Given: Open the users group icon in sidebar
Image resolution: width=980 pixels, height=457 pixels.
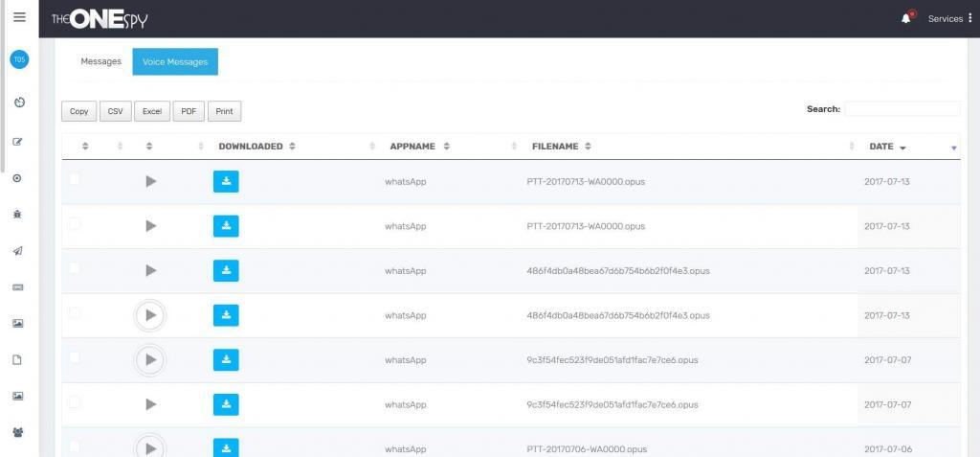Looking at the screenshot, I should click(x=17, y=432).
